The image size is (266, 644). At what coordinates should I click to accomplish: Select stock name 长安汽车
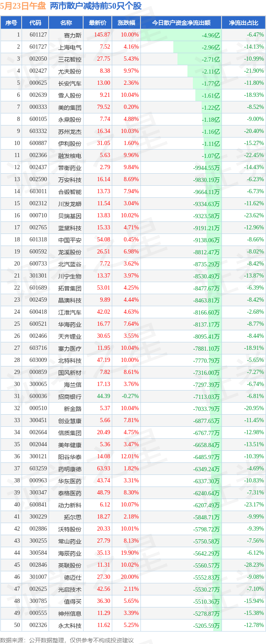[x=70, y=83]
